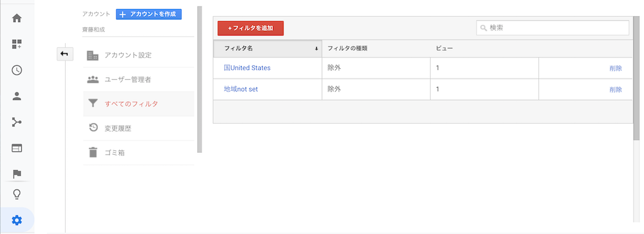Click 削除 for 地域not set filter

[615, 89]
